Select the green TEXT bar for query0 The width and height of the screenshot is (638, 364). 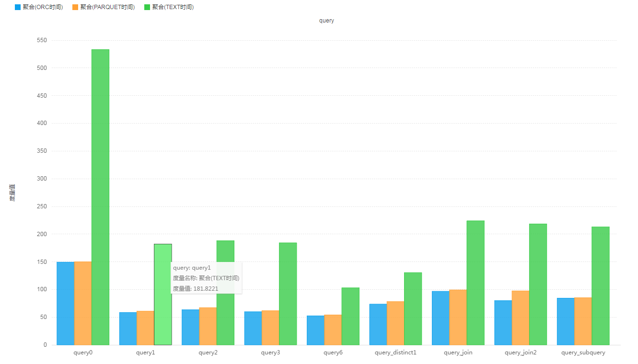(100, 197)
